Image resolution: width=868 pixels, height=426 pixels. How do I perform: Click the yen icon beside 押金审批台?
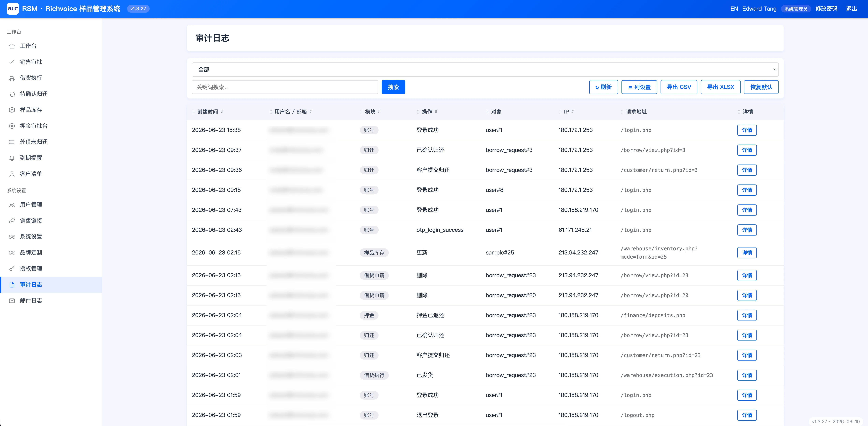tap(12, 126)
